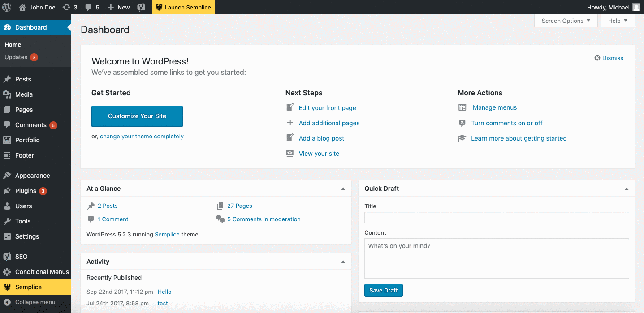Click the WordPress logo icon

7,7
